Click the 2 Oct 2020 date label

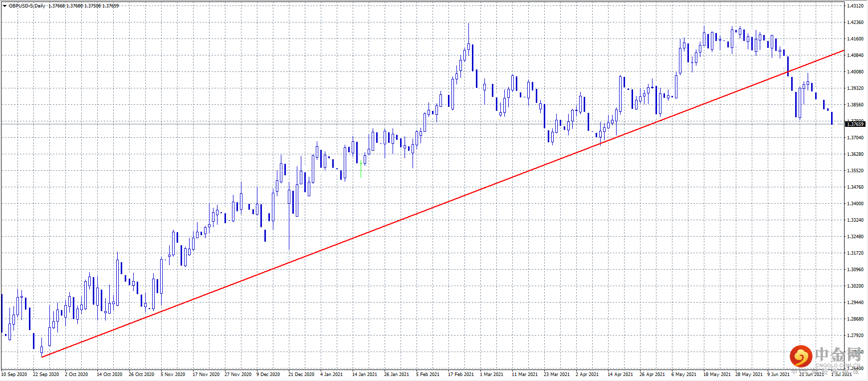(x=76, y=375)
